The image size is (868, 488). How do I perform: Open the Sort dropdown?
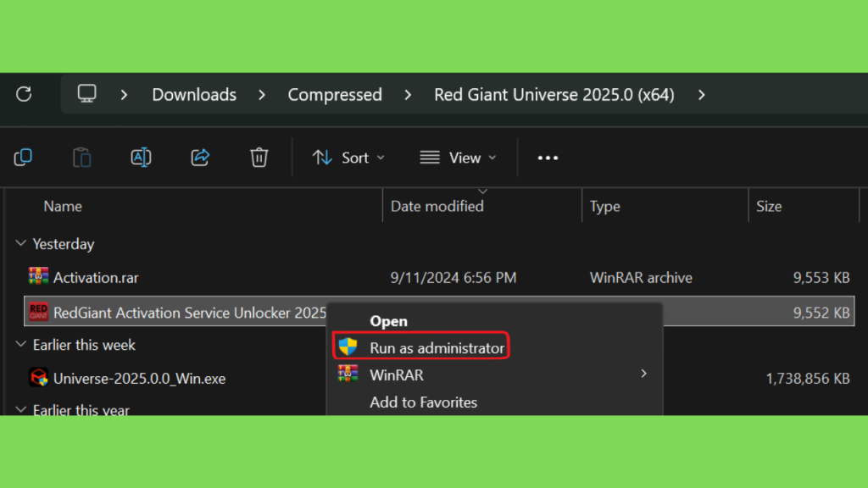click(348, 158)
